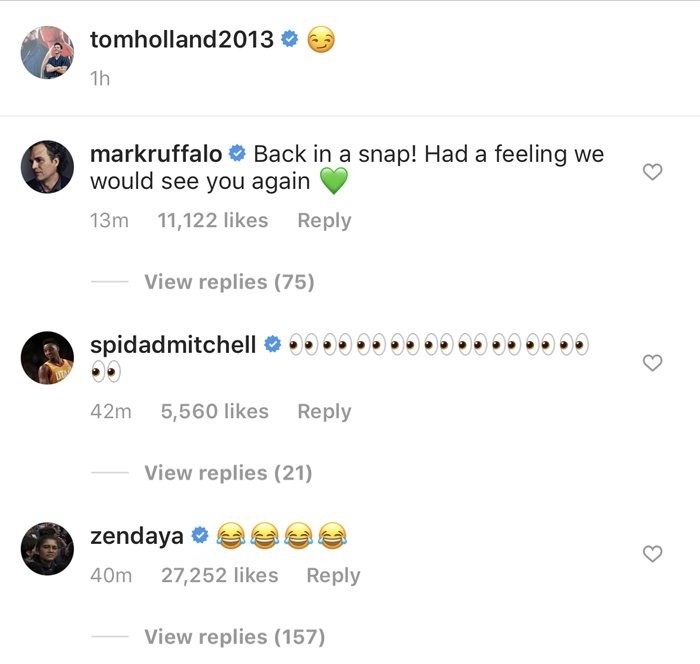Open tomholland2013's profile picture
The height and width of the screenshot is (664, 700).
(47, 52)
